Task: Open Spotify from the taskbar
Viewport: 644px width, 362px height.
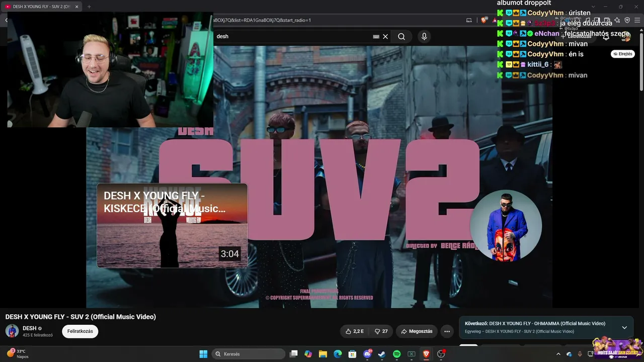Action: click(396, 354)
